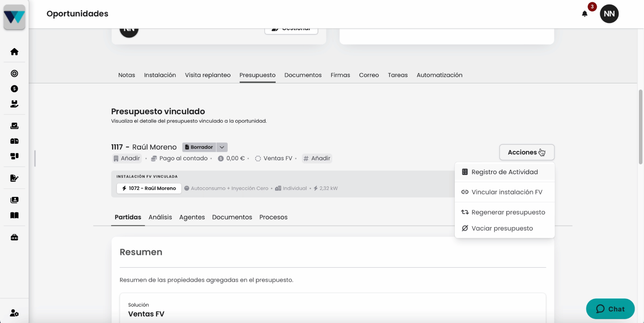Viewport: 644px width, 323px height.
Task: Open the Análisis sub-tab
Action: [x=160, y=217]
